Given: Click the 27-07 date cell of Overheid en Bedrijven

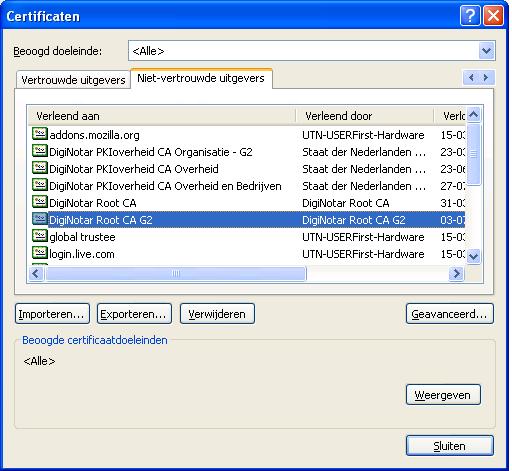Looking at the screenshot, I should pyautogui.click(x=453, y=186).
